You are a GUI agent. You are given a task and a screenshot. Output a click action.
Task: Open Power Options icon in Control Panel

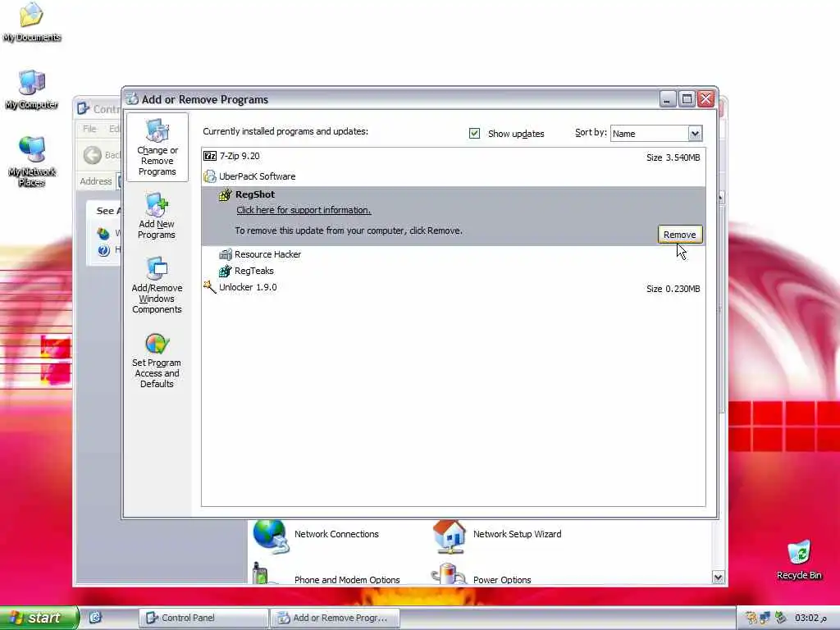449,573
